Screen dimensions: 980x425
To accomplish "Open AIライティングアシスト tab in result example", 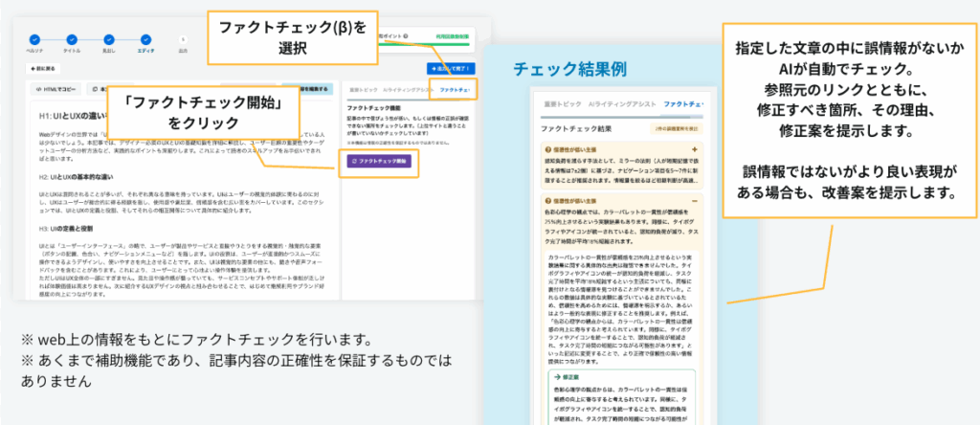I will [x=622, y=103].
